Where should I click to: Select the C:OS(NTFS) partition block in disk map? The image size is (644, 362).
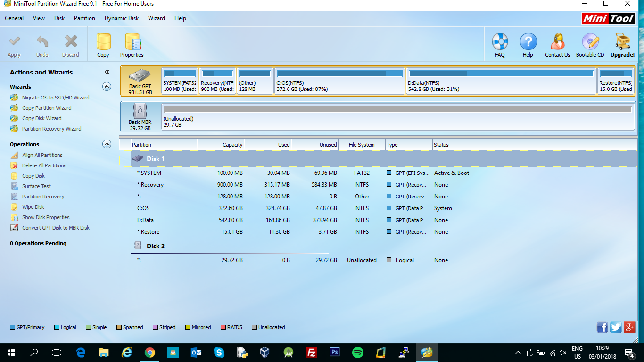pos(339,81)
